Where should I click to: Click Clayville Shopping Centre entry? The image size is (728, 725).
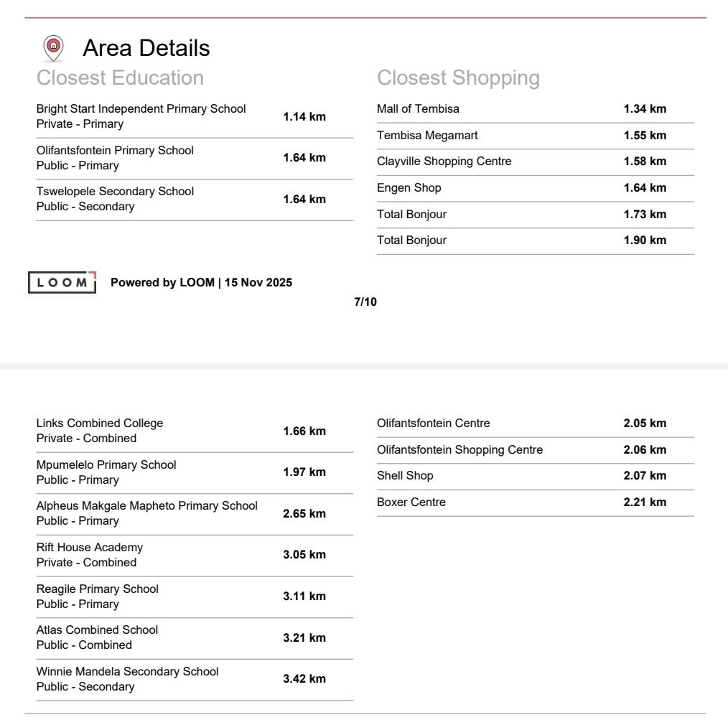[444, 162]
